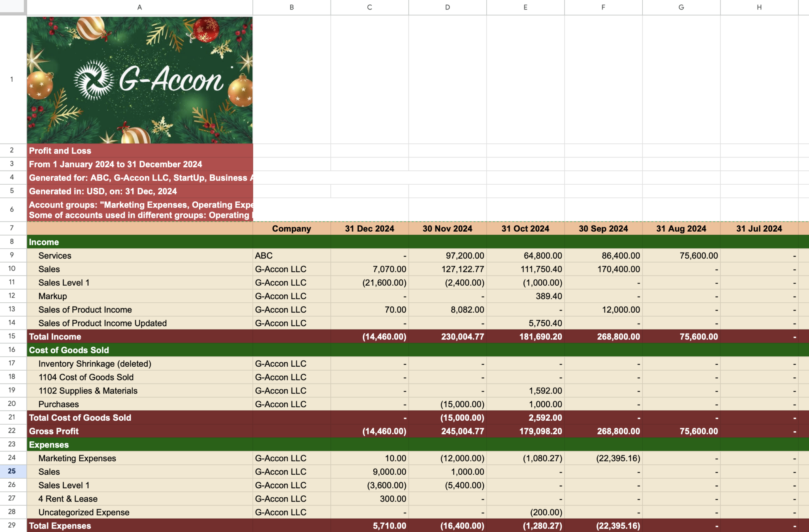Click 'Inventory Shrinkage (deleted)' cell
Screen dimensions: 809x532
point(140,363)
